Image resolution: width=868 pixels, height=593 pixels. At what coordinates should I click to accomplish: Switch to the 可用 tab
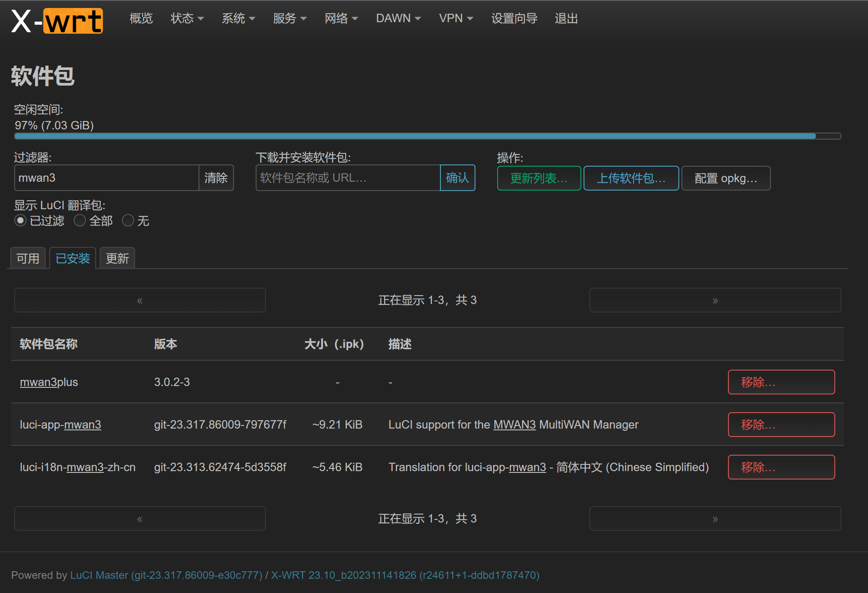pyautogui.click(x=27, y=257)
